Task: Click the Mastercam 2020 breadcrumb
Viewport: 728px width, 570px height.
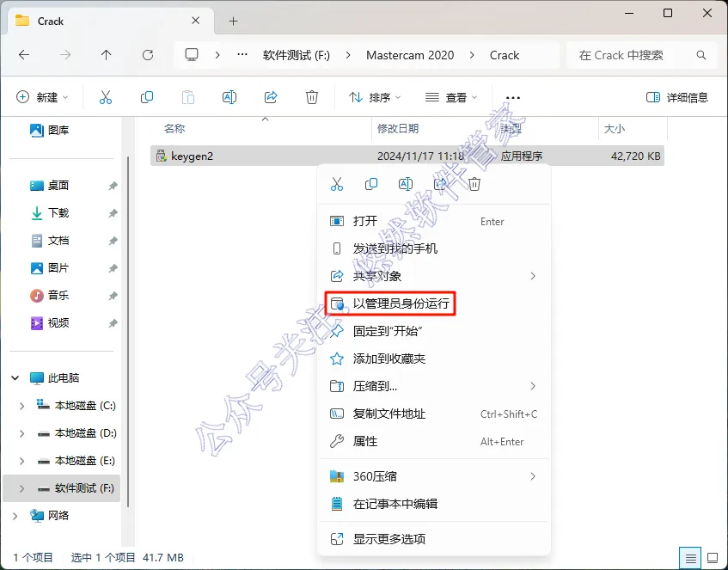Action: click(x=410, y=55)
